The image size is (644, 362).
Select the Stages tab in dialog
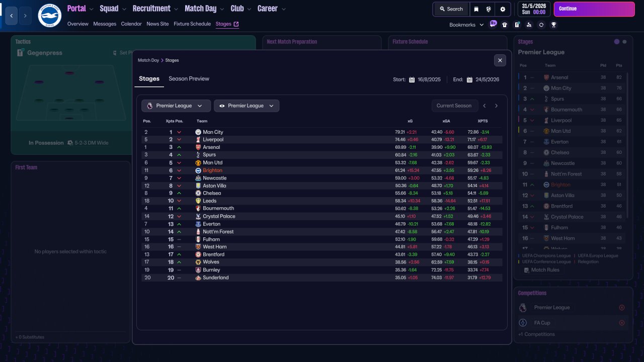(x=149, y=79)
